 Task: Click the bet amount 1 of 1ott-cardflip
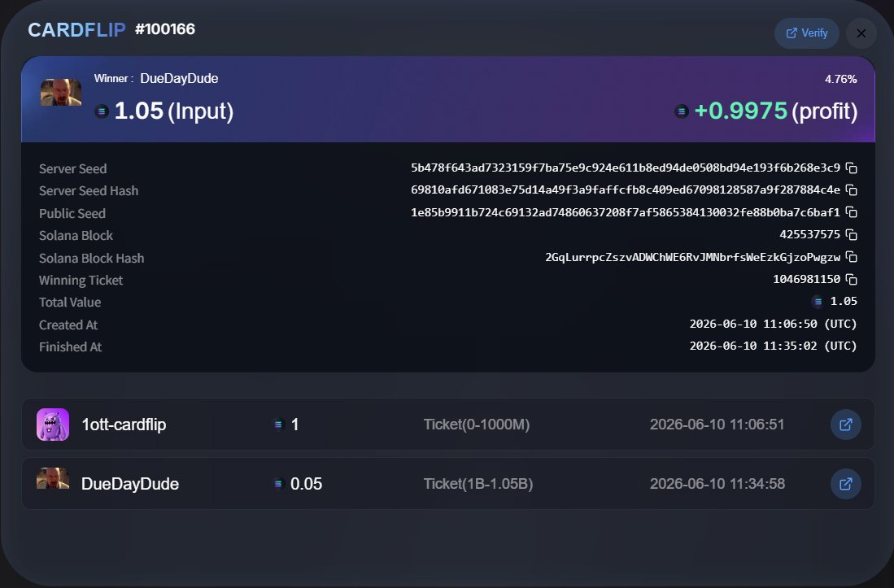(294, 425)
